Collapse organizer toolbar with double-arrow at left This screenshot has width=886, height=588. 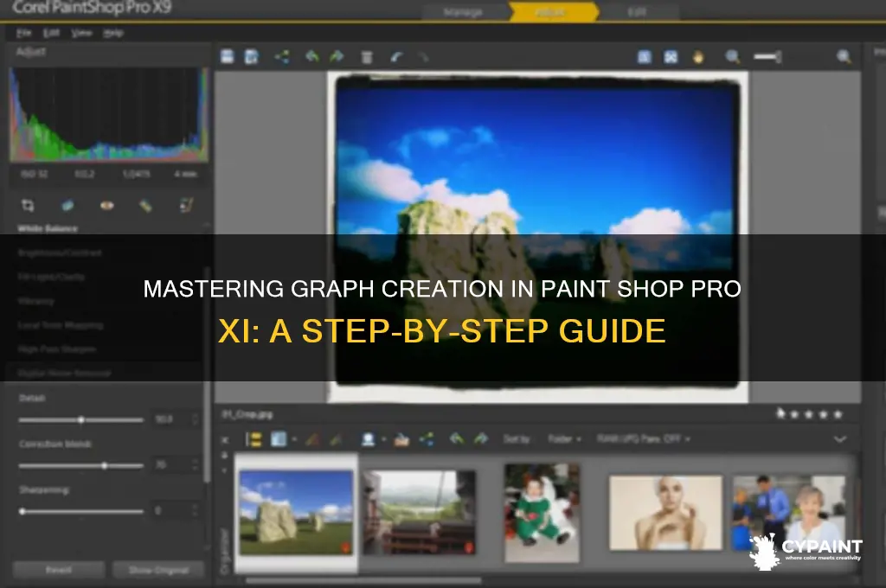224,439
